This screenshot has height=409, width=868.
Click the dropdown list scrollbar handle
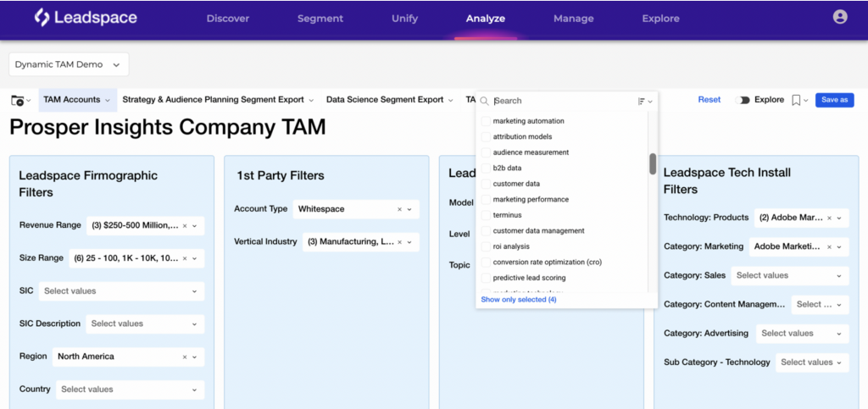653,163
